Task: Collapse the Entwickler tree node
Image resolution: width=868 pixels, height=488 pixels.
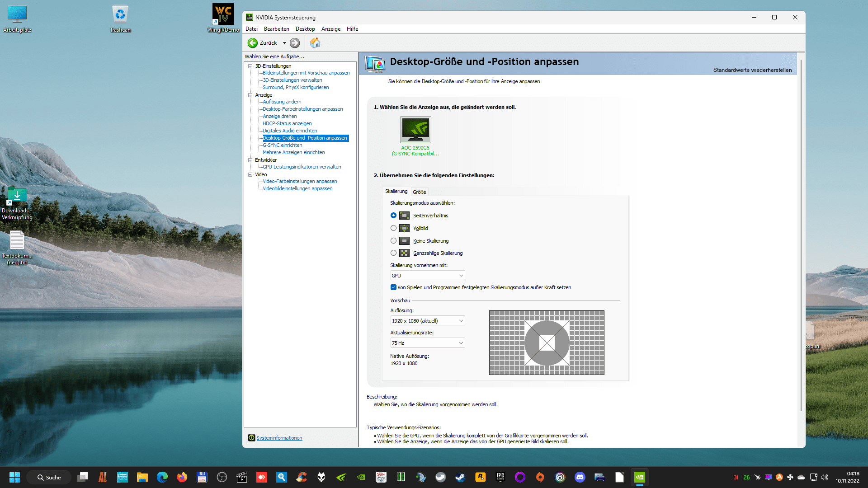Action: 250,160
